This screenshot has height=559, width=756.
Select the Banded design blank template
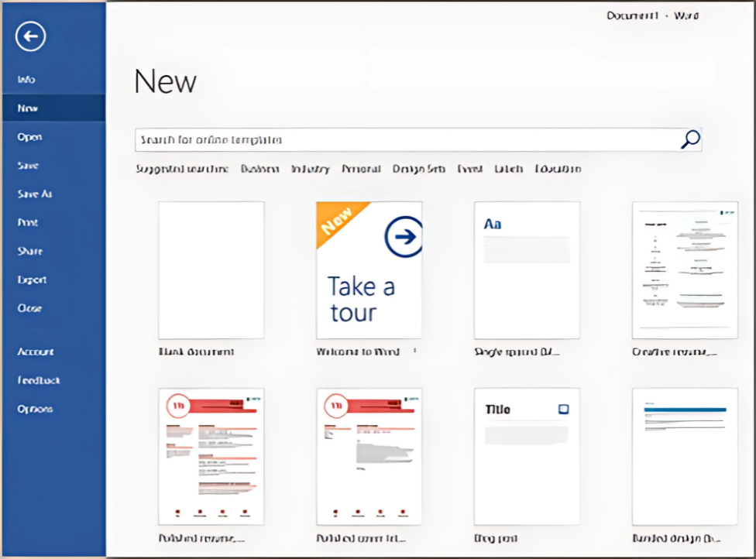coord(685,456)
